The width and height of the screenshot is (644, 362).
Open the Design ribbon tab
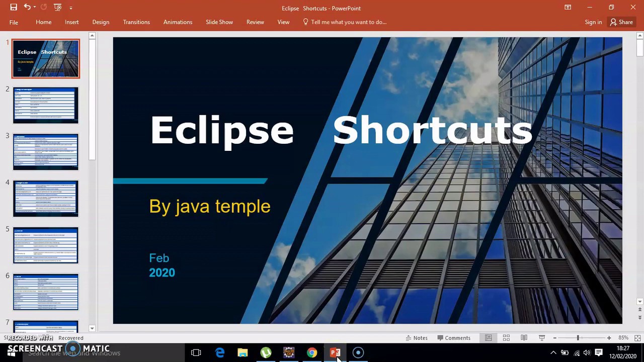click(x=101, y=22)
